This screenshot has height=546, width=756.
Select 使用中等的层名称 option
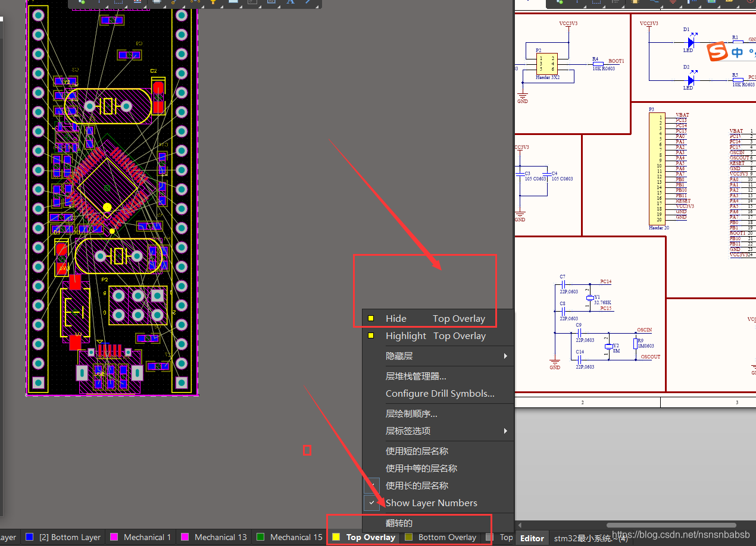[x=438, y=468]
